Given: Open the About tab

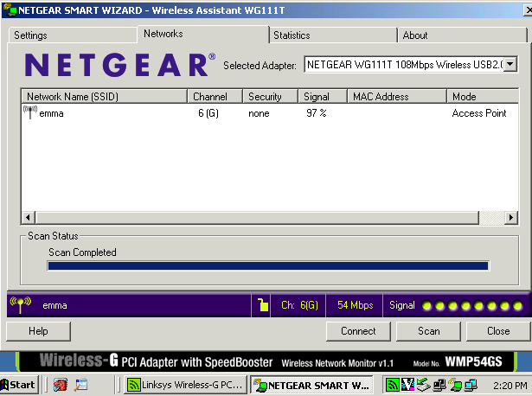Looking at the screenshot, I should click(462, 35).
